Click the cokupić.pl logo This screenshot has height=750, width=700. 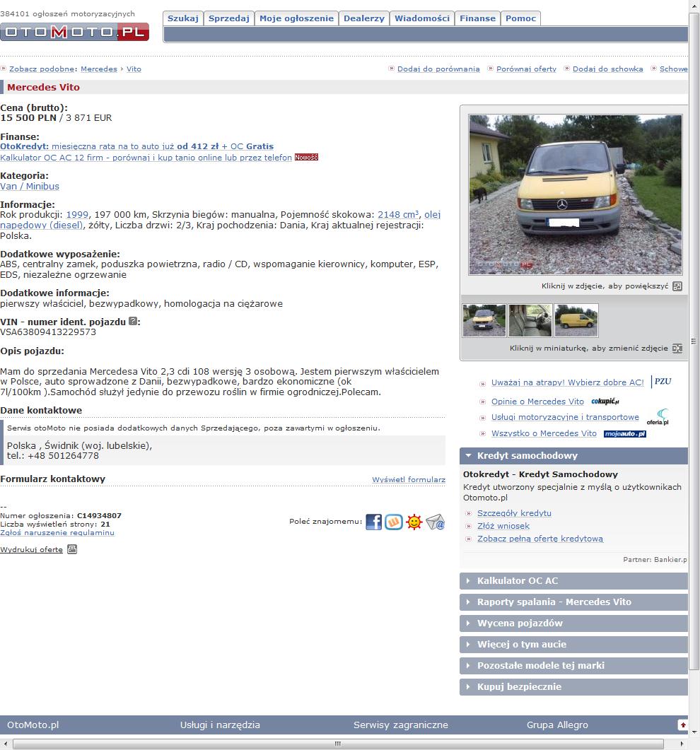point(605,402)
